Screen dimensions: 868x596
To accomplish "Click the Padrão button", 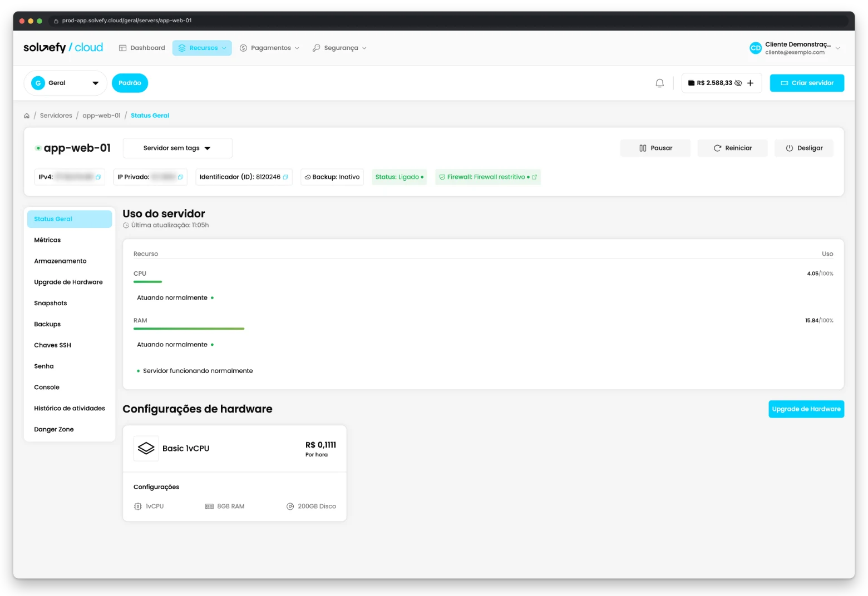I will (130, 83).
